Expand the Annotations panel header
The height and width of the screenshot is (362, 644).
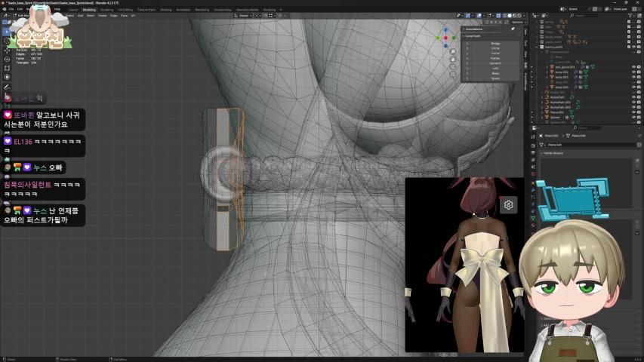473,29
